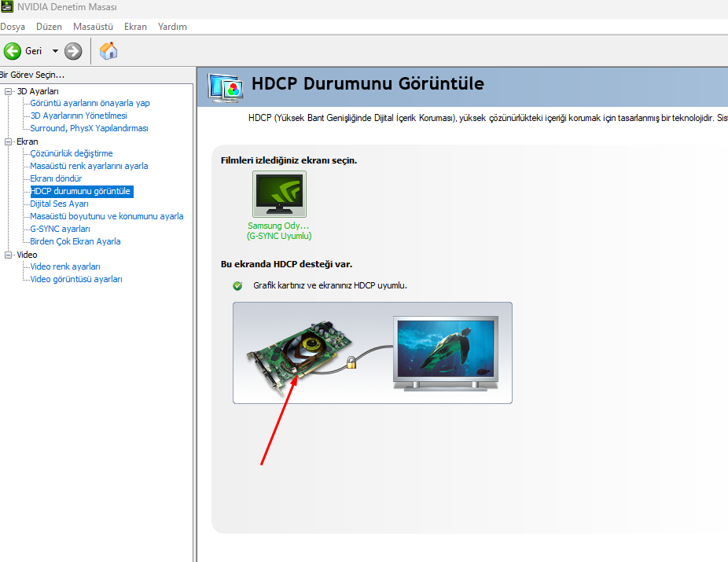This screenshot has height=562, width=728.
Task: Open Çözünürlük değiştirme
Action: point(72,153)
